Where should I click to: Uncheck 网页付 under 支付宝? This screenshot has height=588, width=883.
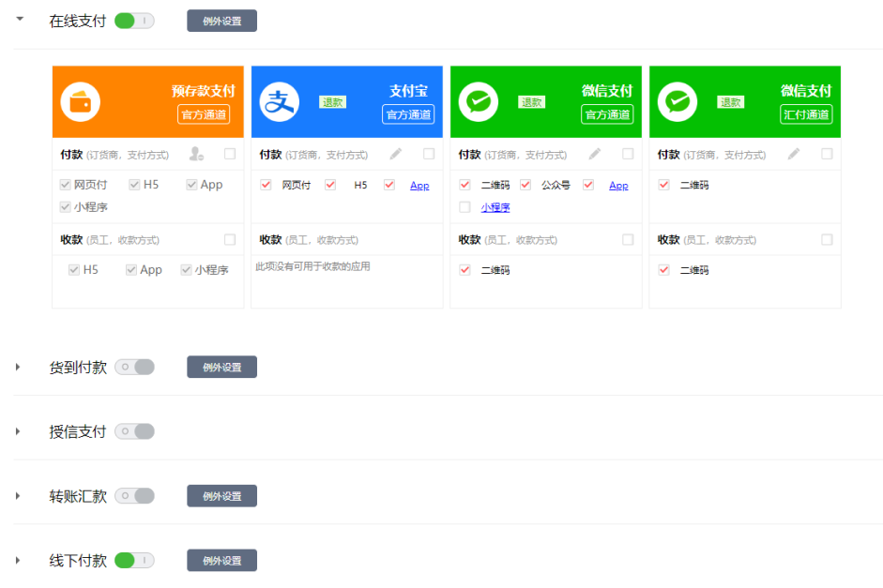266,185
